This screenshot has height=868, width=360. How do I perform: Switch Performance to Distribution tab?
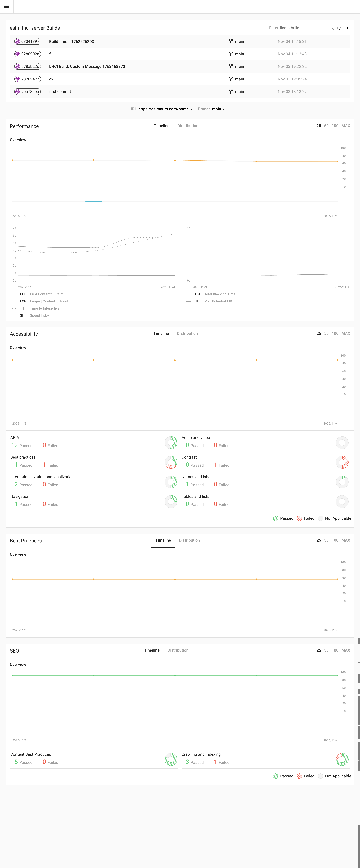(x=188, y=126)
